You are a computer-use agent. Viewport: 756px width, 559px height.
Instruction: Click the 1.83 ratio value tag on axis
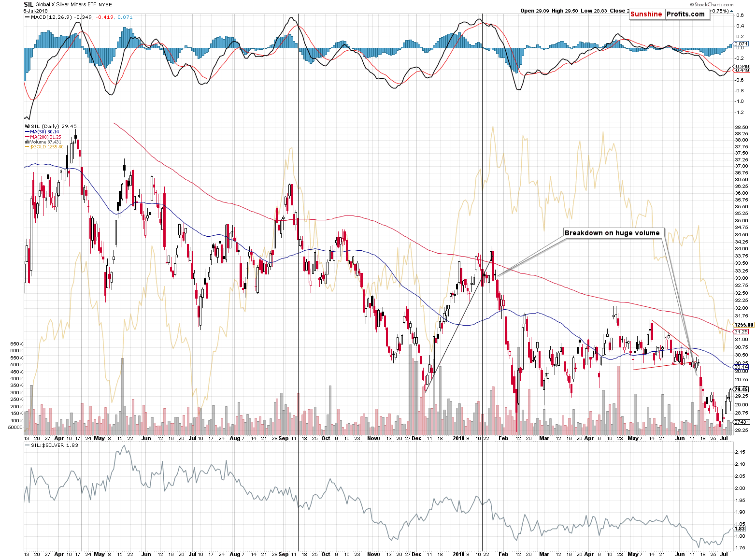(740, 529)
